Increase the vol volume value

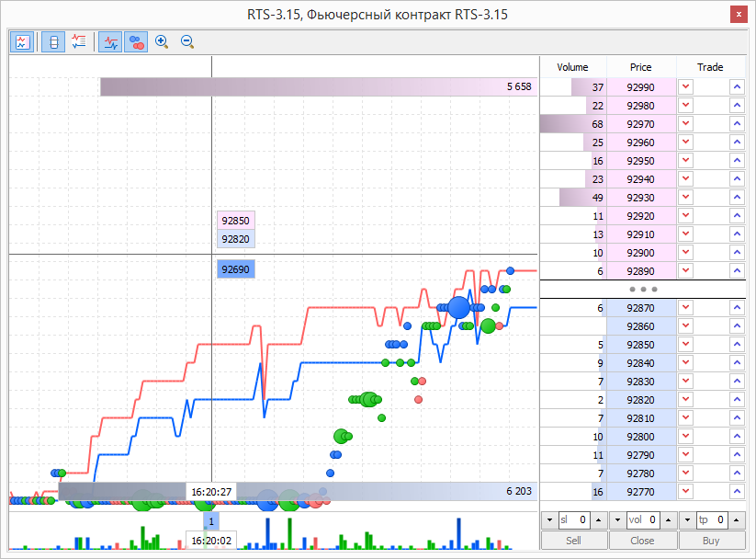pos(668,519)
